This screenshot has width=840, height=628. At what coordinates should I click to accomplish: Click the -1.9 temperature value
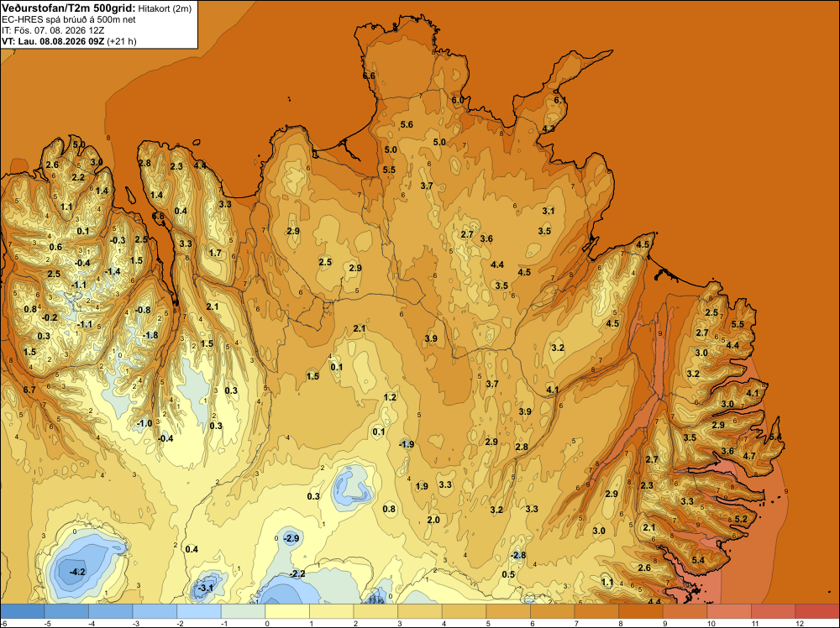pos(407,444)
